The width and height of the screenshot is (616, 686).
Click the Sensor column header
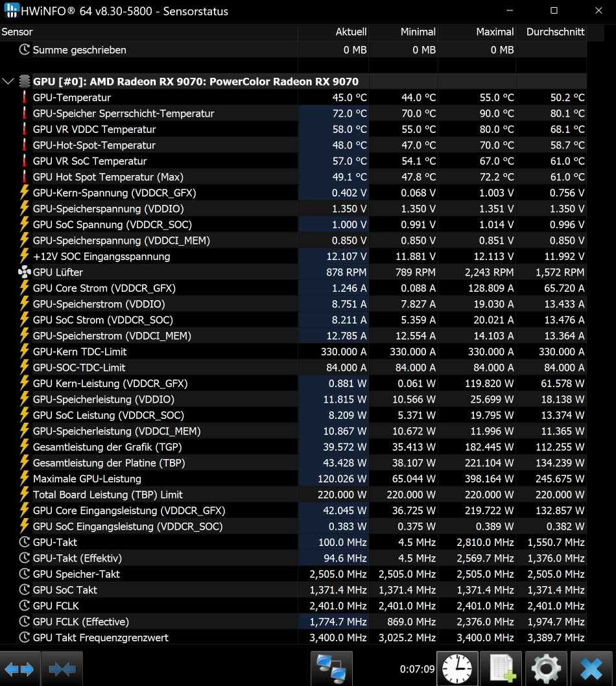(148, 32)
